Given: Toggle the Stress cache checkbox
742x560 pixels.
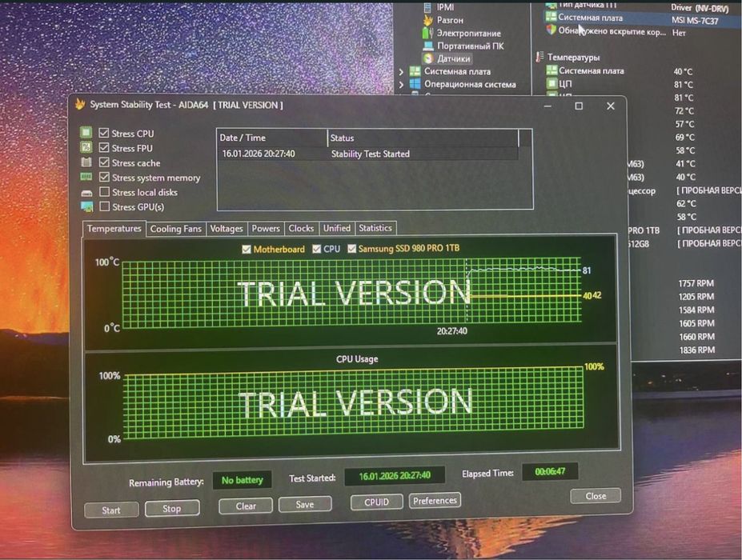Looking at the screenshot, I should [104, 162].
